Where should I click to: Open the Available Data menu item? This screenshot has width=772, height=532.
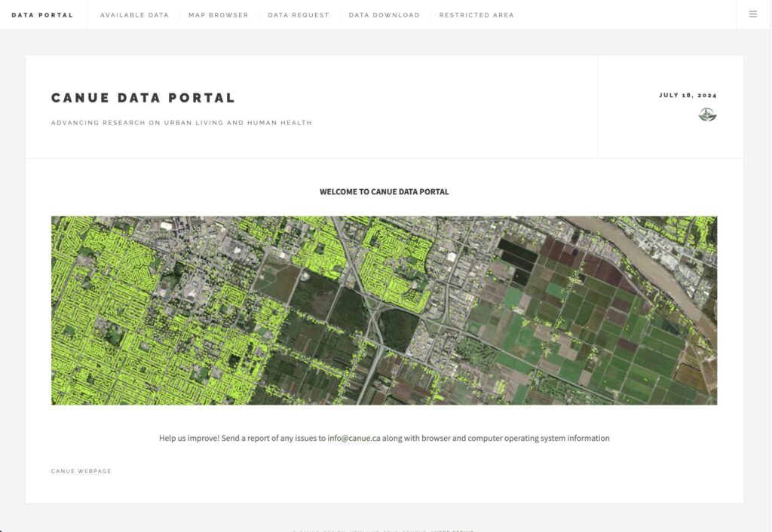tap(134, 15)
